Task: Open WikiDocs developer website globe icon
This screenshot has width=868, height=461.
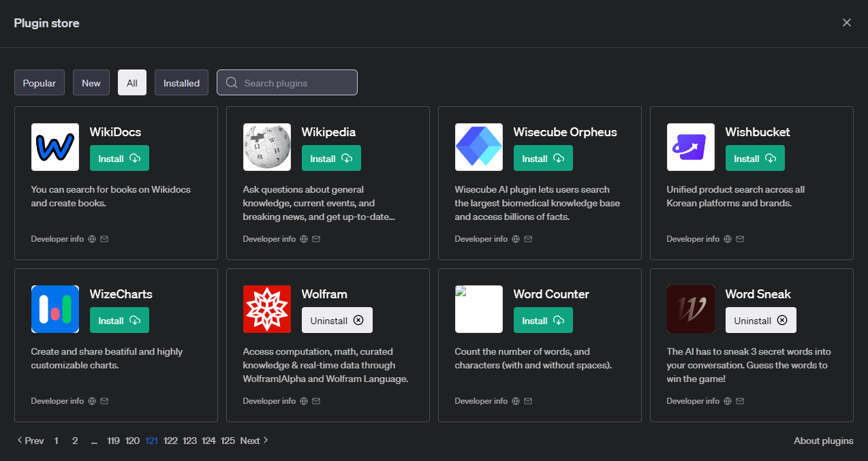Action: (x=92, y=239)
